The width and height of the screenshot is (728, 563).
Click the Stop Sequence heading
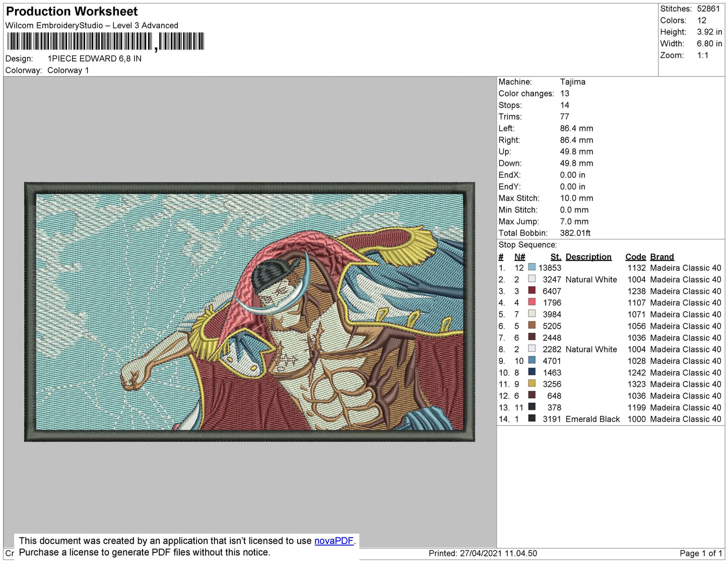tap(527, 244)
